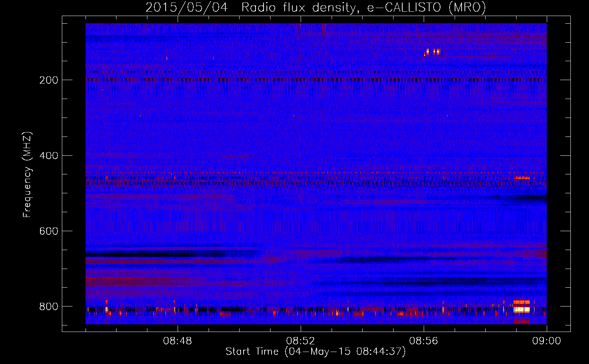
Task: Click the 'Start Time (04-May-15 08:44:37)' axis label
Action: (316, 352)
